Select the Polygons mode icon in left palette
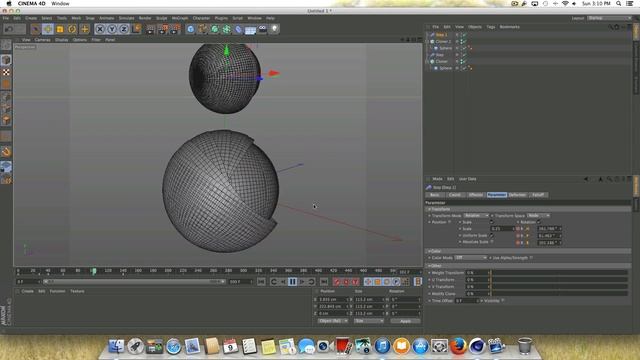640x360 pixels. click(6, 120)
